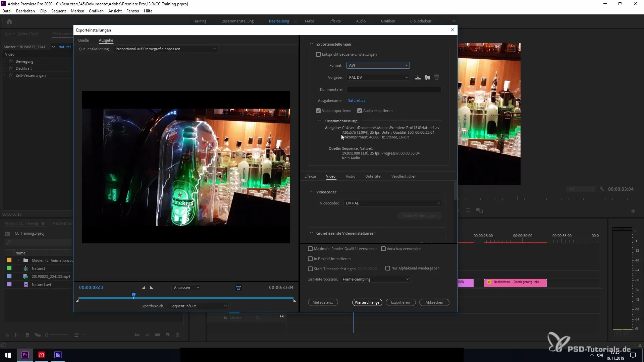
Task: Click the import presets icon
Action: pos(427,77)
